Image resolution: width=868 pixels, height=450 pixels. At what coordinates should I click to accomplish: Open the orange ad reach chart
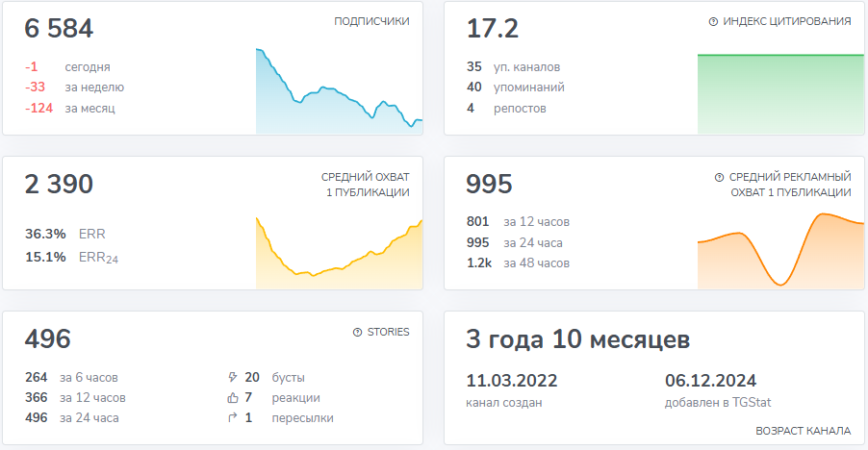click(780, 250)
